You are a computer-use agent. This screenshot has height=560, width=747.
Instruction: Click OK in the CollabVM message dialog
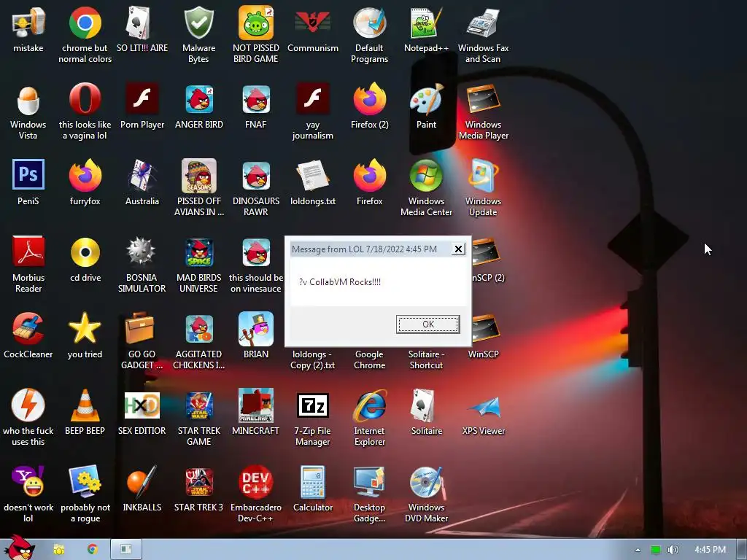pyautogui.click(x=427, y=324)
